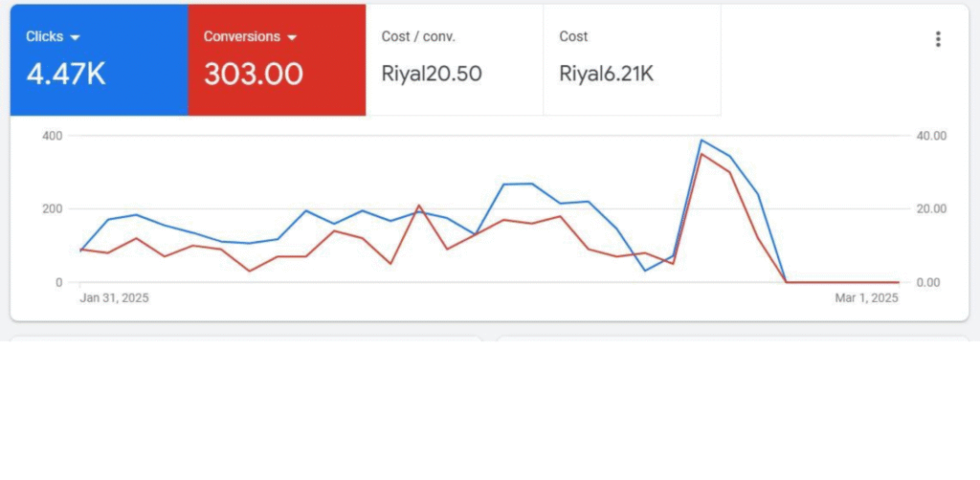Click the 4.47K clicks value

click(x=66, y=74)
